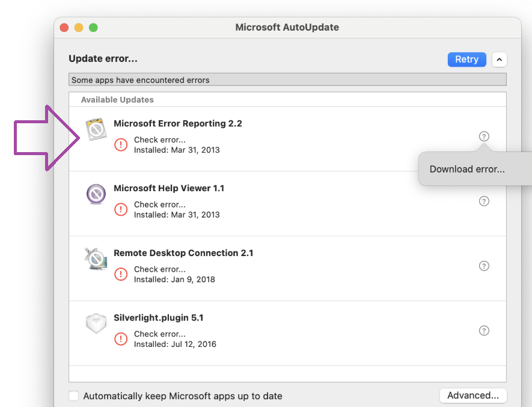Click the Remote Desktop Connection app icon
Image resolution: width=532 pixels, height=407 pixels.
[x=96, y=259]
